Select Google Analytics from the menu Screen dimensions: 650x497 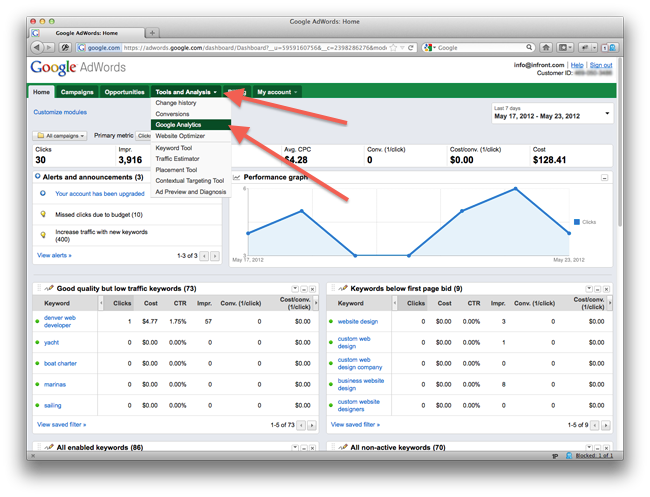[x=191, y=125]
